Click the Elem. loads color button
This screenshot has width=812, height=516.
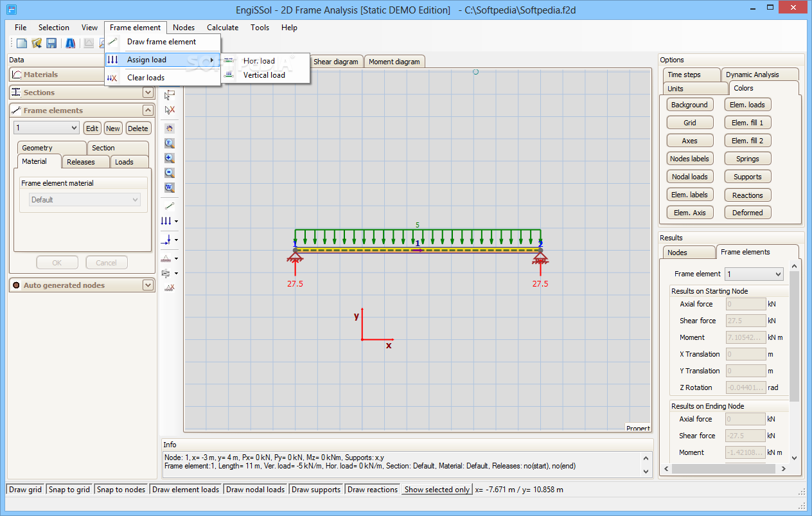748,105
